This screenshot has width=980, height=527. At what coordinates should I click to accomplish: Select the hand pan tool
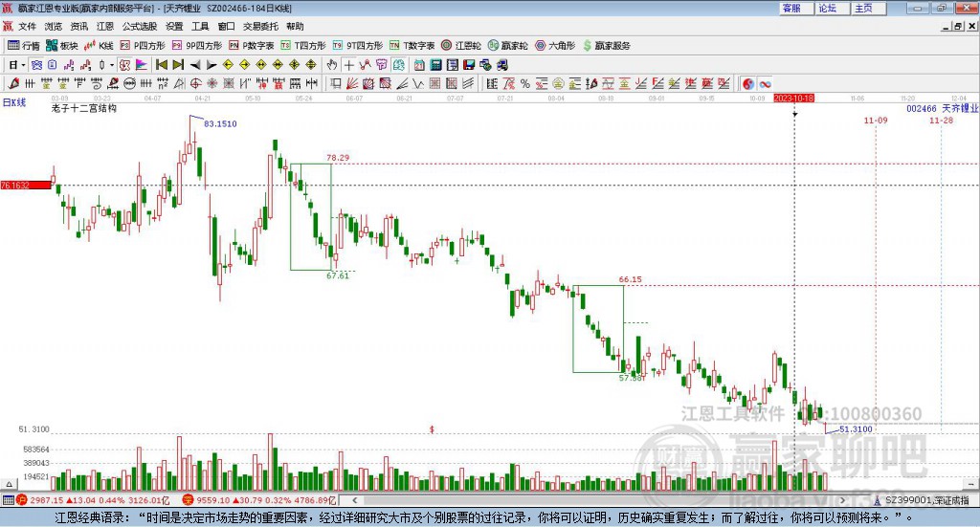coord(332,65)
